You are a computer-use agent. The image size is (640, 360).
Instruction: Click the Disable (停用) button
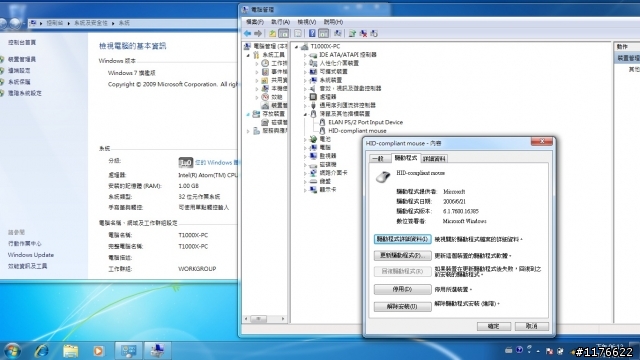point(402,289)
